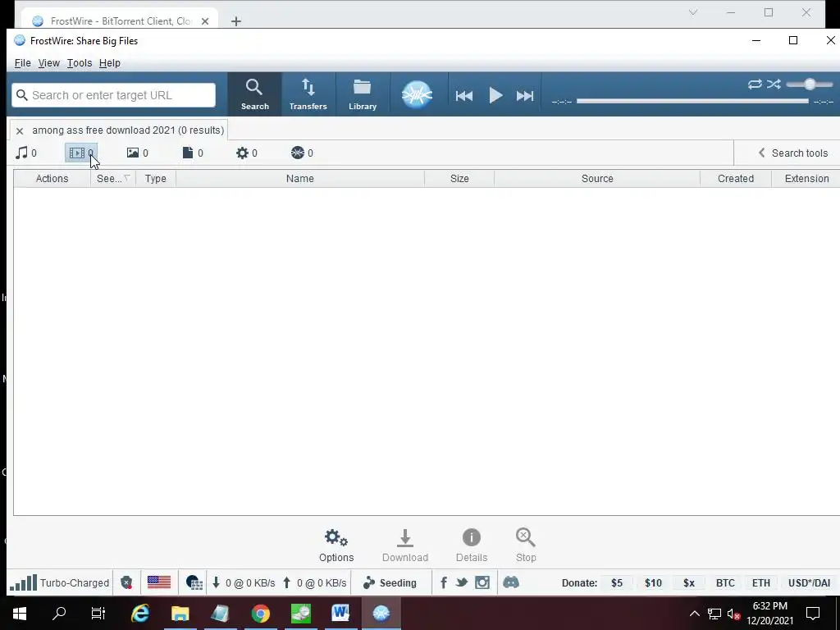
Task: Donate using ETH
Action: [x=760, y=583]
